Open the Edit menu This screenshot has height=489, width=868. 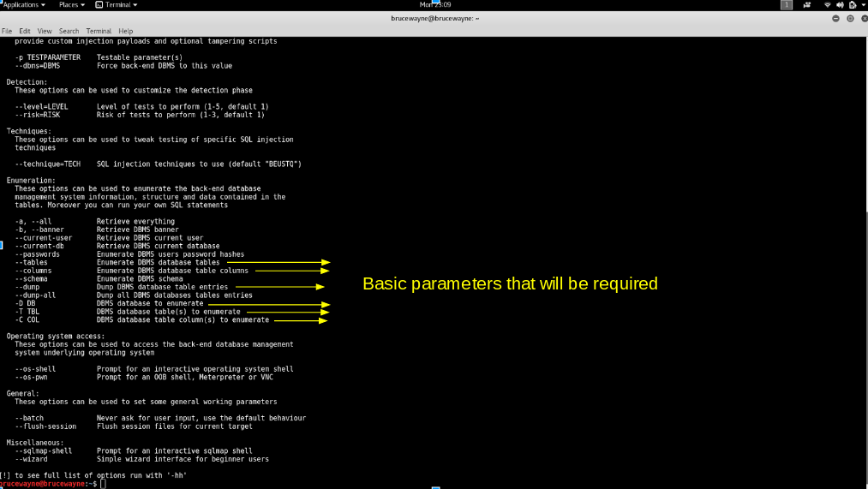tap(24, 31)
